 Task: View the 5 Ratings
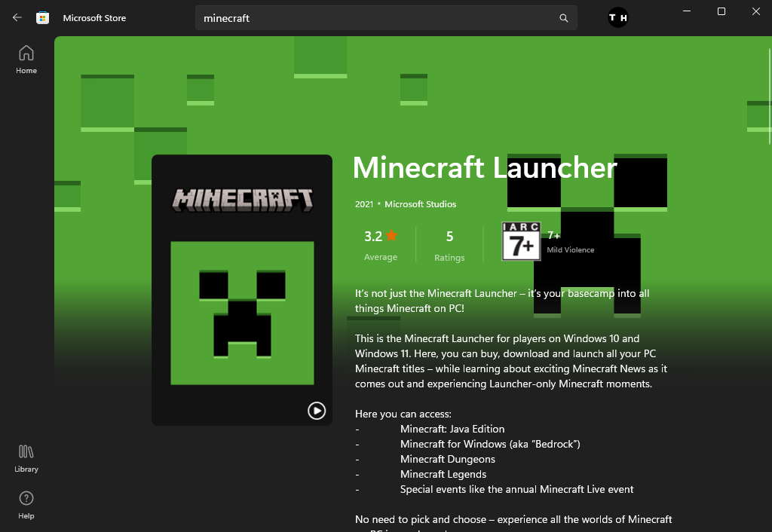point(449,244)
